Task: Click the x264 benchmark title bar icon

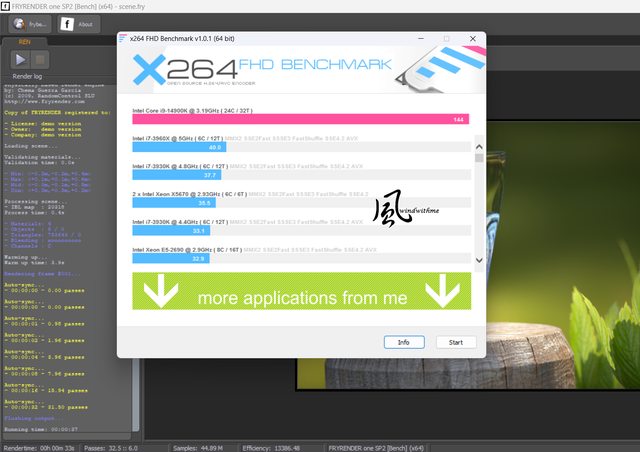Action: tap(124, 39)
